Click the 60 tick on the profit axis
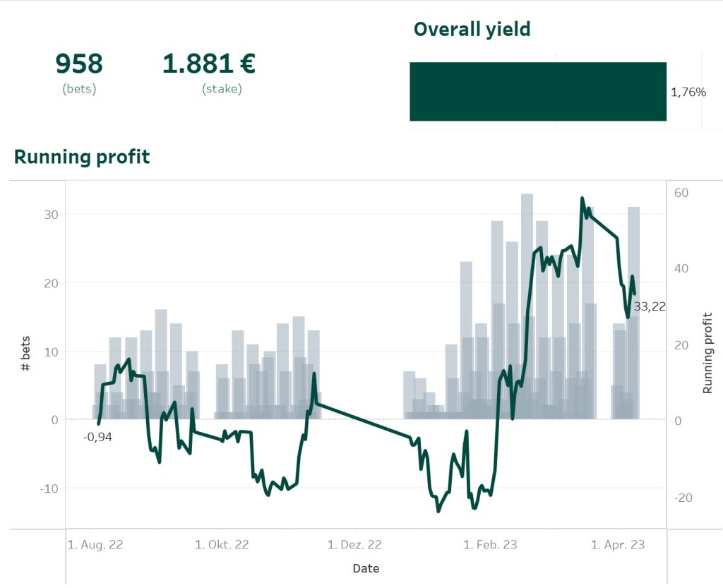Image resolution: width=723 pixels, height=588 pixels. point(681,193)
